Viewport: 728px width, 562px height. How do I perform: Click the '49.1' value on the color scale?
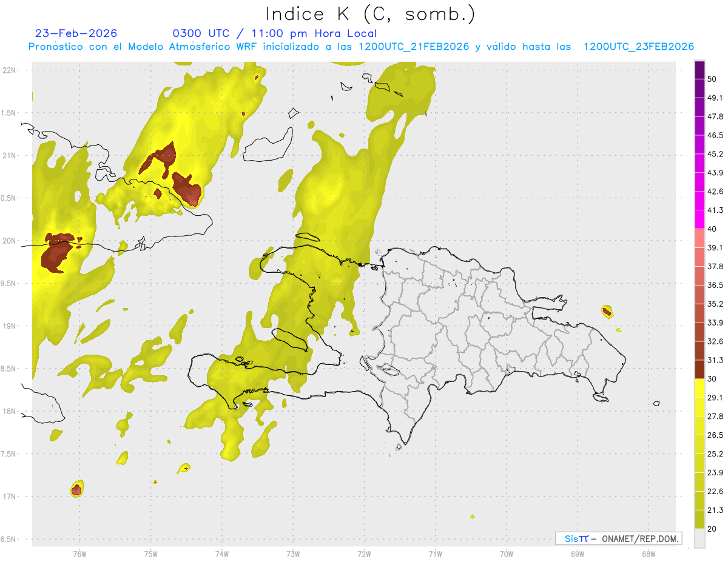click(715, 98)
